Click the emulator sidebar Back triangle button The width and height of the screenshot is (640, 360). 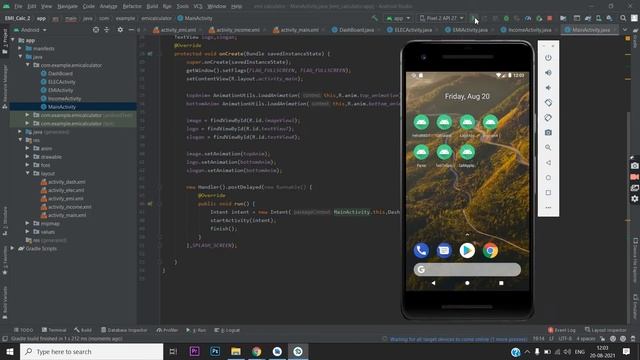pos(548,162)
